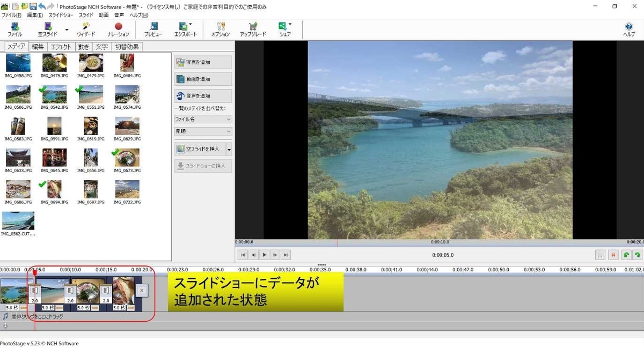644x348 pixels.
Task: Click the Blank Slide (空スライド) toolbar icon
Action: (x=47, y=29)
